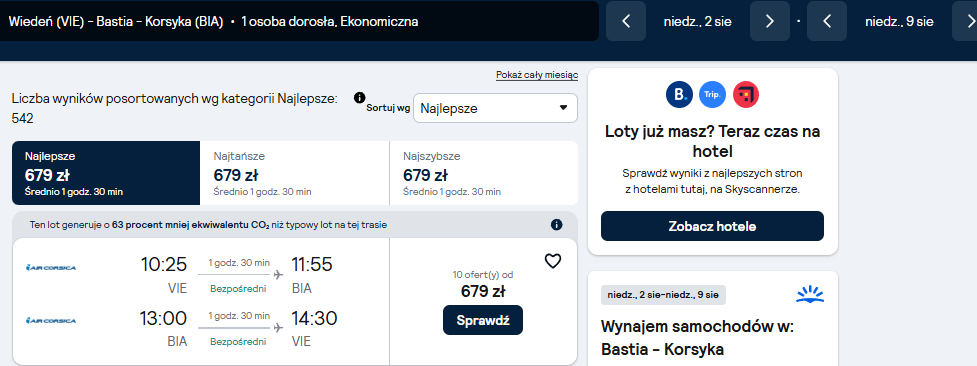Save flight with the heart icon
The width and height of the screenshot is (977, 366).
553,261
